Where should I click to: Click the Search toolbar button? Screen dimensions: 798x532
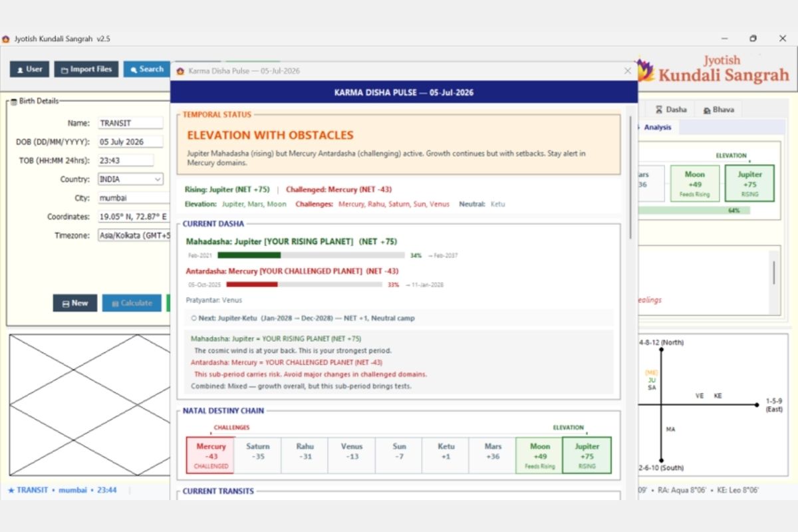pos(146,69)
